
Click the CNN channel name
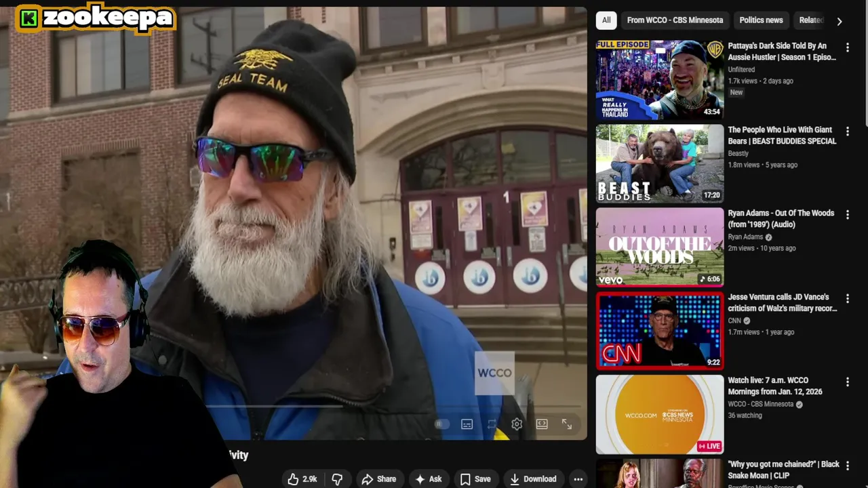tap(734, 321)
